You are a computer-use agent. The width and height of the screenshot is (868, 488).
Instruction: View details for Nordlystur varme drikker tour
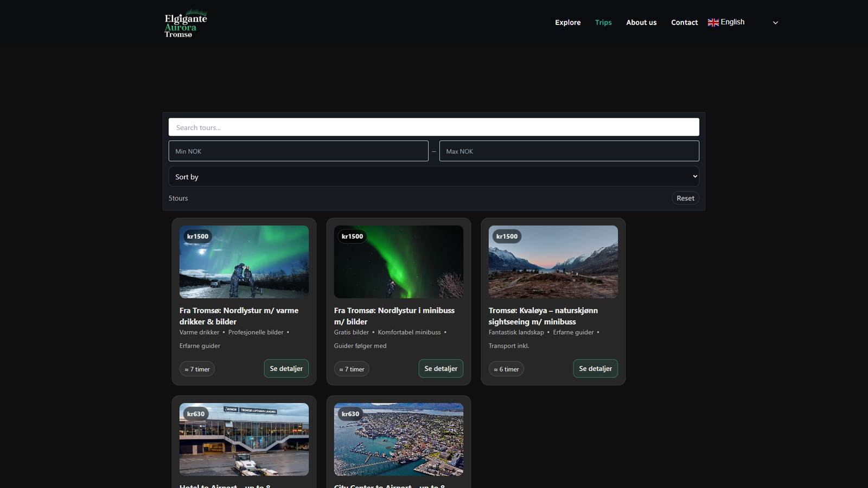tap(286, 369)
